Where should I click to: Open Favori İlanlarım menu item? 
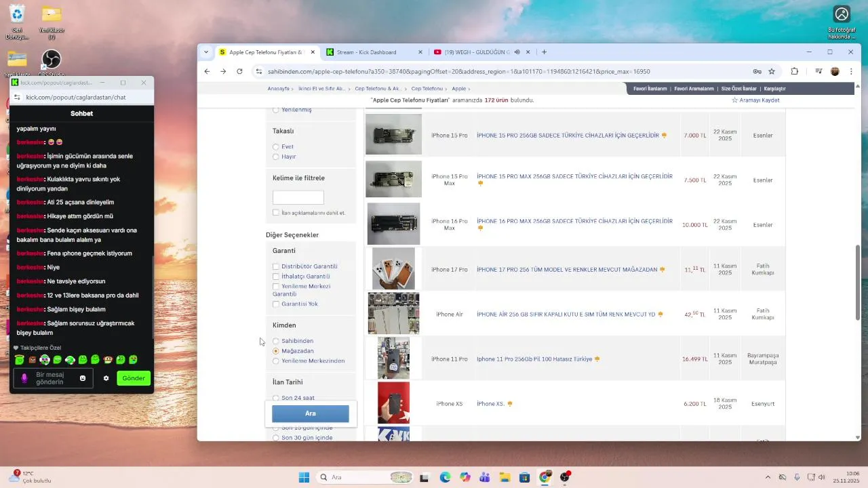(x=650, y=89)
